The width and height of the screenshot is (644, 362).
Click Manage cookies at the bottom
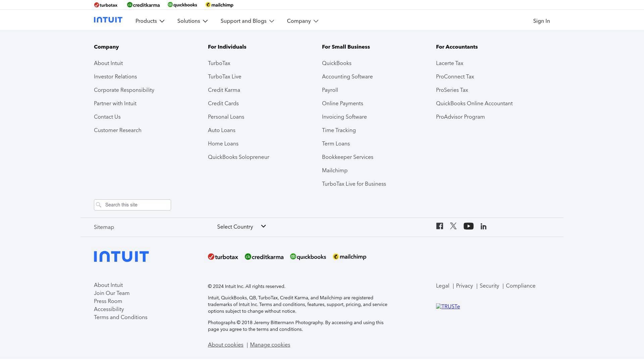point(270,345)
